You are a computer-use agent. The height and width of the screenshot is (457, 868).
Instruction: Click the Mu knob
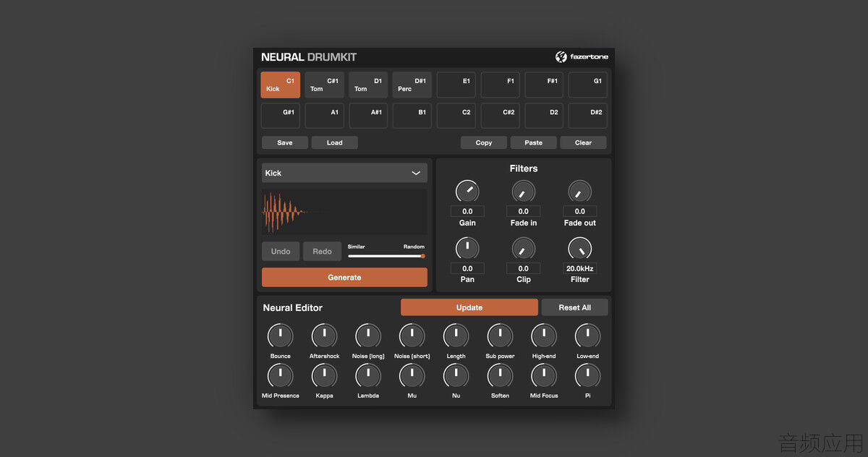pos(412,375)
